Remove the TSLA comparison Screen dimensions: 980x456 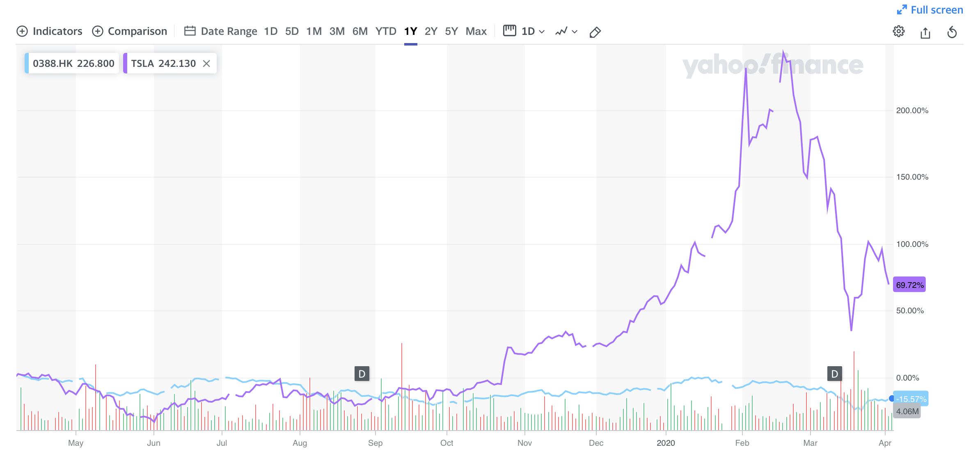[206, 64]
